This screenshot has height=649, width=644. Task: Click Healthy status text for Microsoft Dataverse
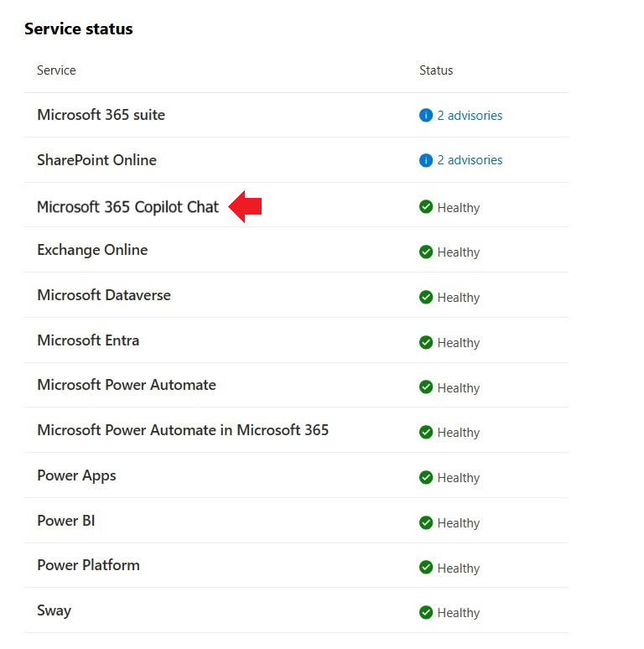coord(459,298)
